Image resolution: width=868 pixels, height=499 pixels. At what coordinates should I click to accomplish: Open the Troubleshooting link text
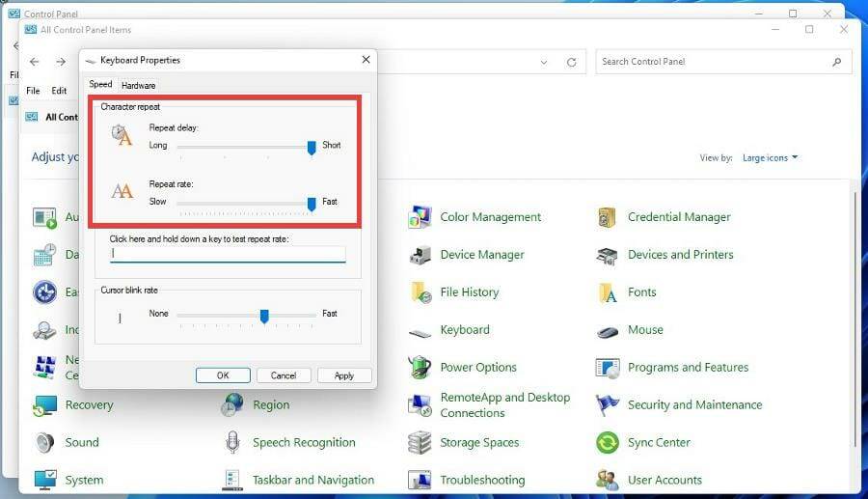click(x=483, y=480)
